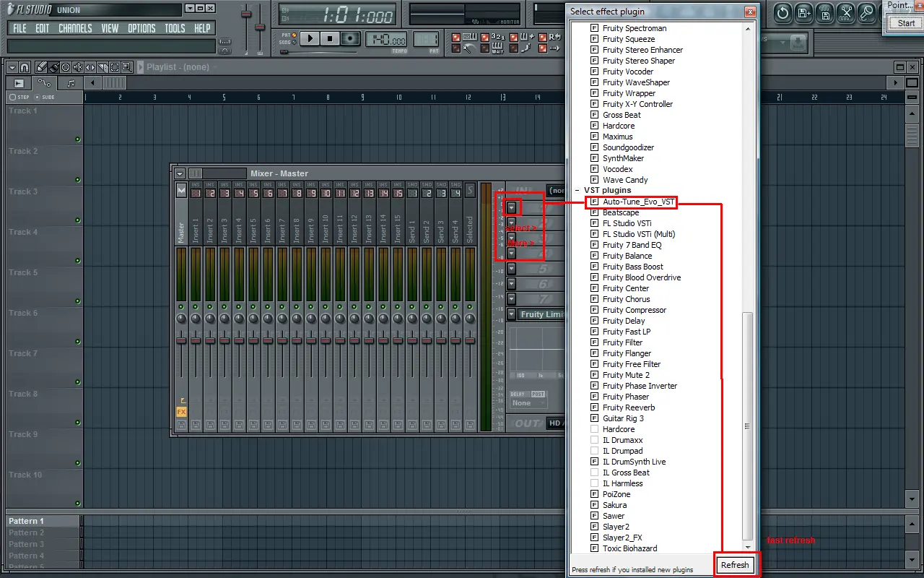Open effect slot 6 dropdown arrow
The width and height of the screenshot is (924, 578).
[511, 283]
